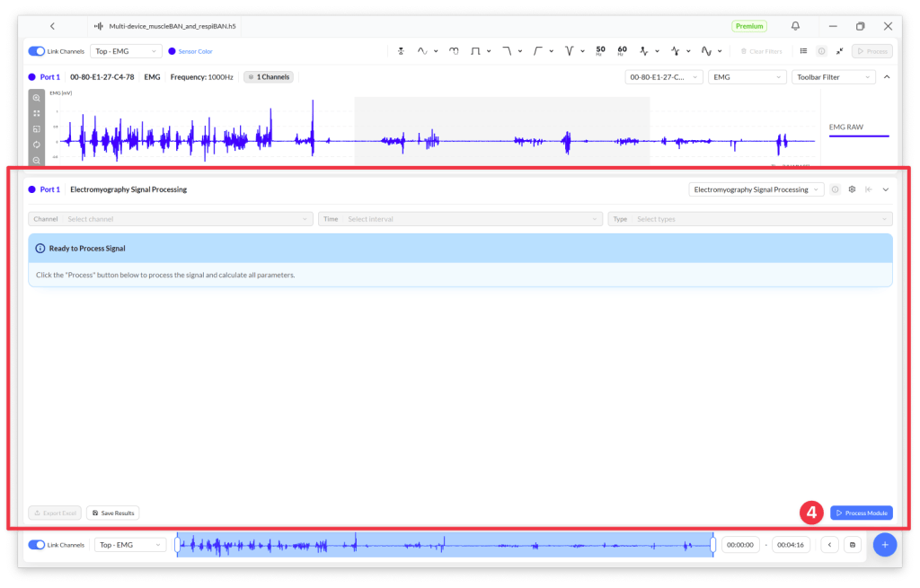Open the top 'Top - EMG' dropdown
Screen dimensions: 920x588
(x=126, y=51)
